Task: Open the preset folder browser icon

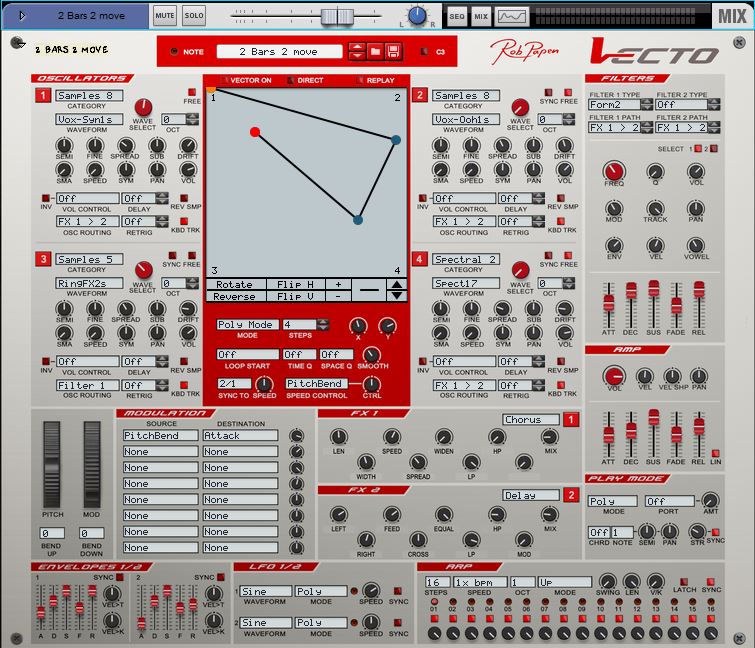Action: 375,51
